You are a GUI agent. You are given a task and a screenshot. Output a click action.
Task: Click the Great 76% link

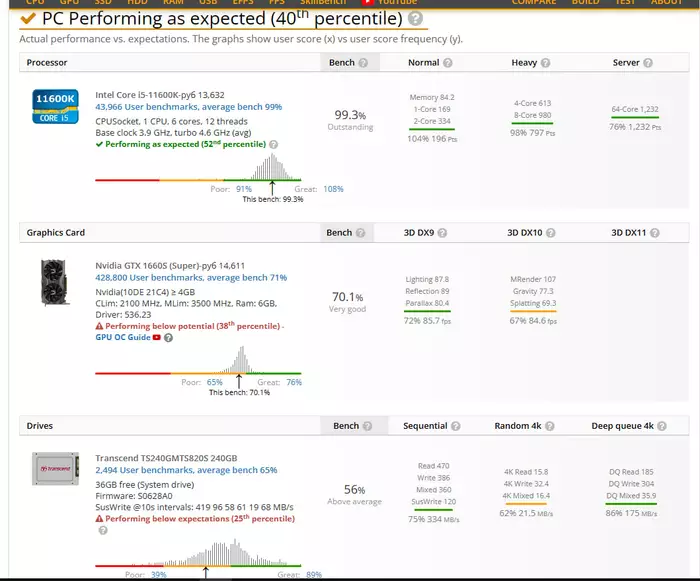click(x=294, y=382)
